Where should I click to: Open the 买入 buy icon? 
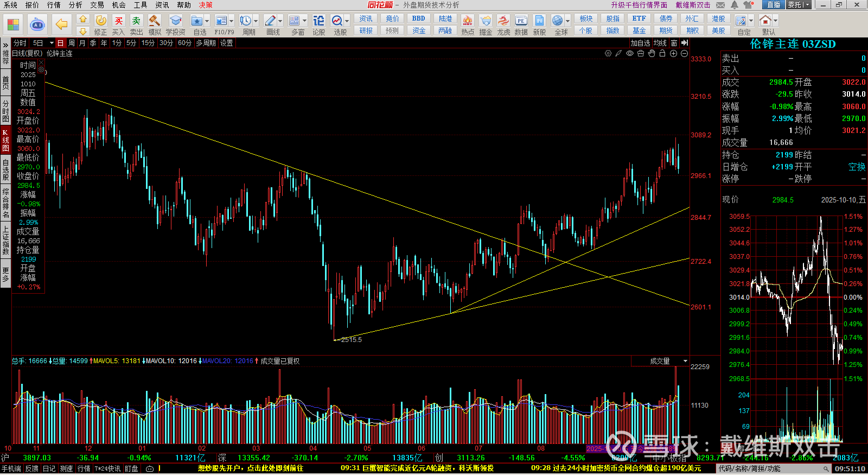tap(118, 25)
